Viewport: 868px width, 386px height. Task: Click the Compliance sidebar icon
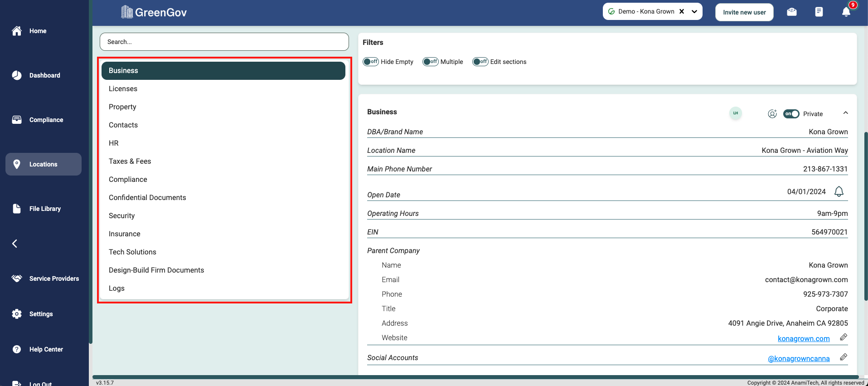17,120
